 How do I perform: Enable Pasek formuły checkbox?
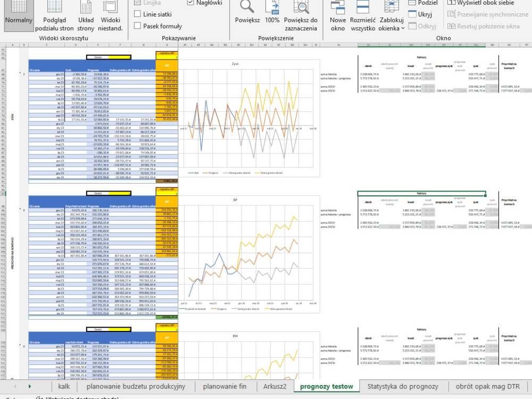click(137, 26)
